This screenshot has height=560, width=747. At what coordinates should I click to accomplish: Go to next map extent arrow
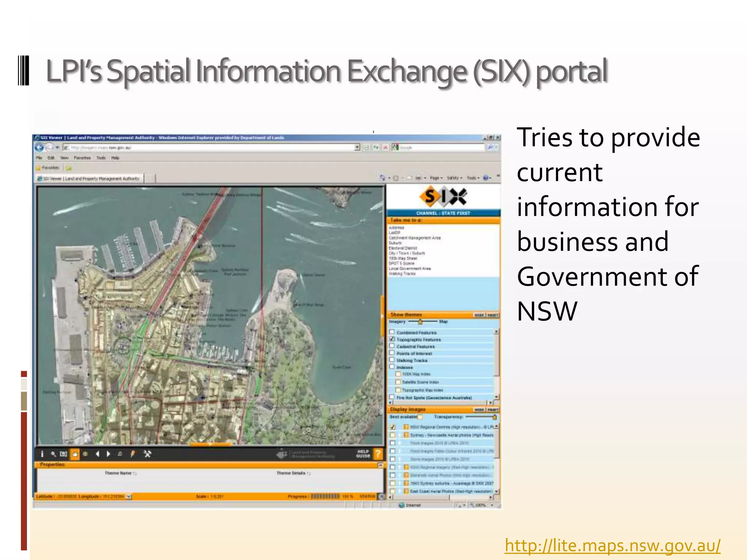(x=108, y=454)
